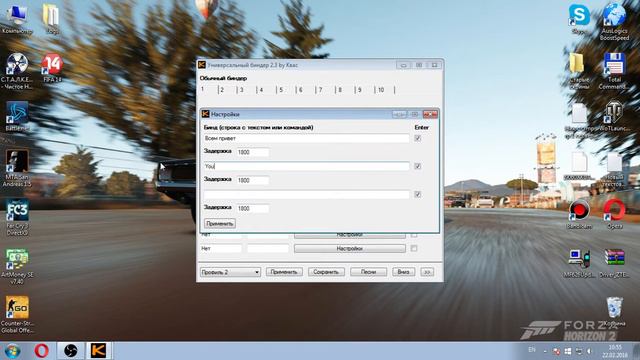The height and width of the screenshot is (360, 640).
Task: Open the Компьютер desktop icon
Action: click(17, 19)
